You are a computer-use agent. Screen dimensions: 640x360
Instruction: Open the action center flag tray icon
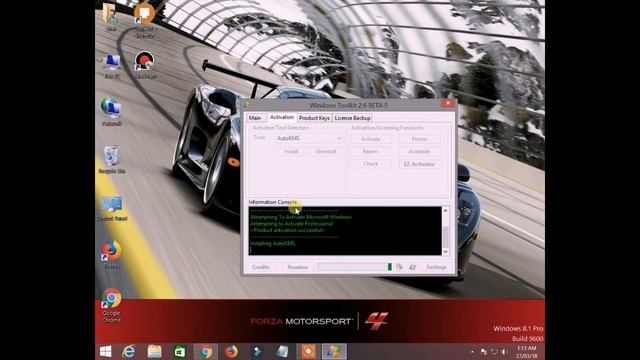[484, 352]
